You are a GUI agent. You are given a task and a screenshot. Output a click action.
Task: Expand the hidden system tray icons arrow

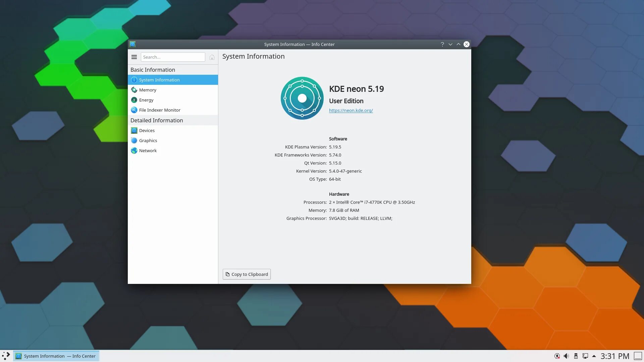(594, 356)
